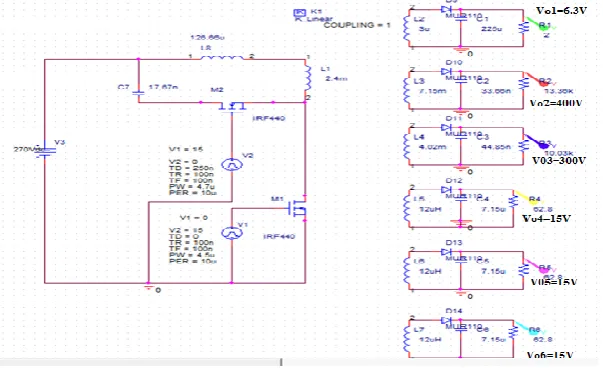Viewport: 603px width, 368px height.
Task: Select pulse source V2 circle symbol
Action: [232, 164]
